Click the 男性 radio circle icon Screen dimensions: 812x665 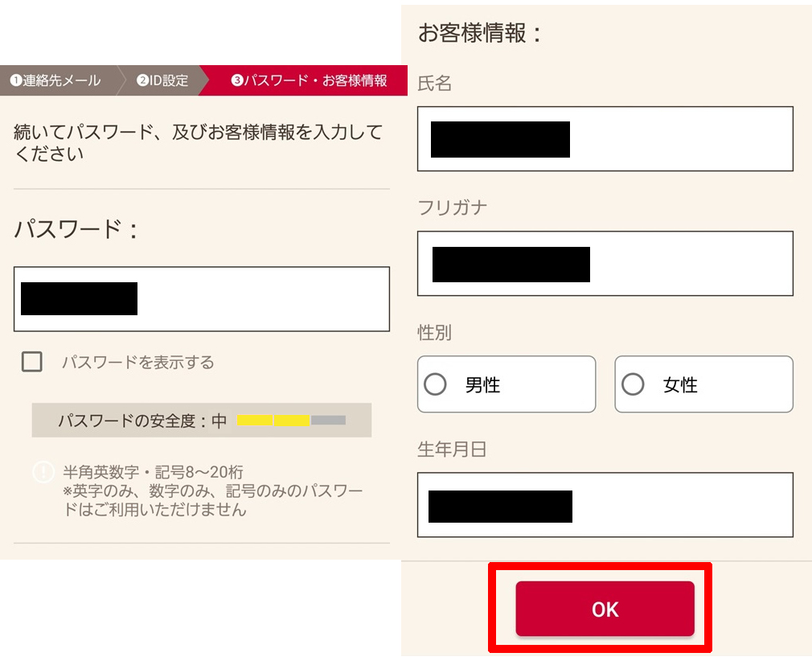[435, 384]
